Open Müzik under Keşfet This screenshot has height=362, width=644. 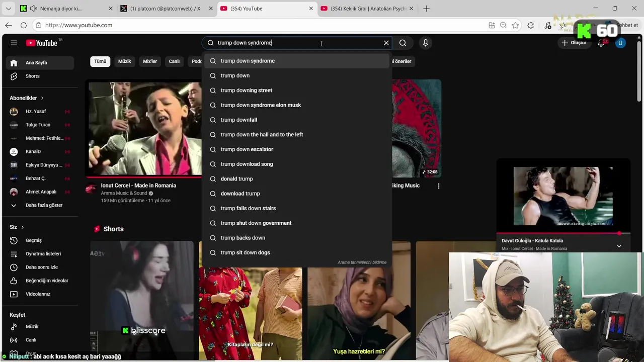click(40, 327)
